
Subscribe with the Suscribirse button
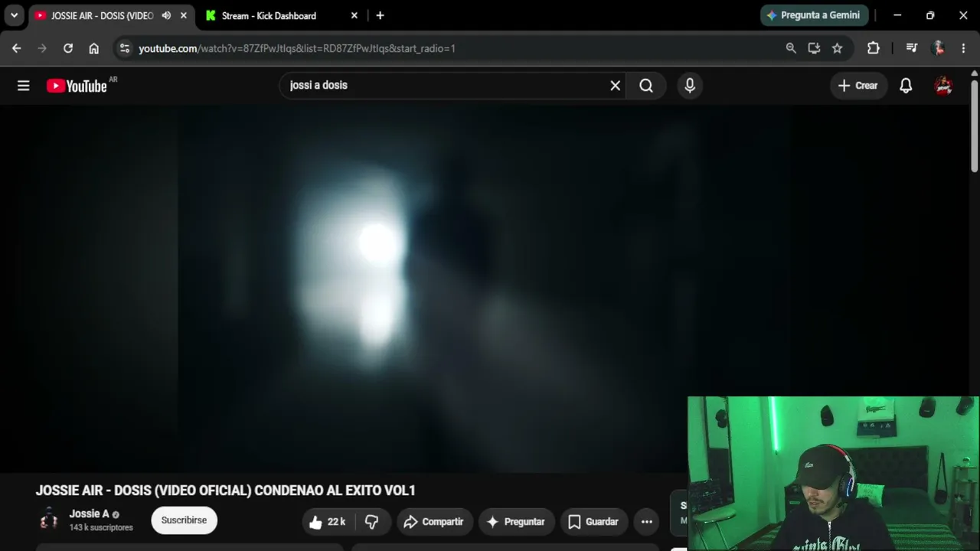tap(184, 520)
